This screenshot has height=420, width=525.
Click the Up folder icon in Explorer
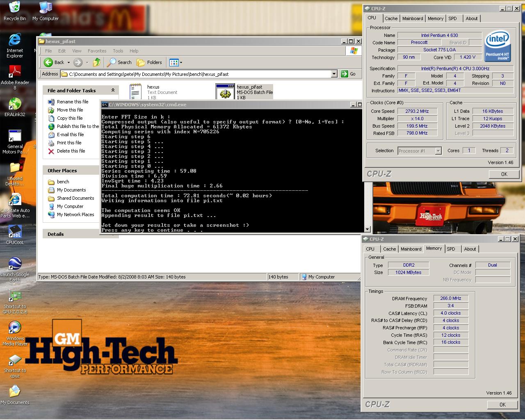tap(97, 62)
